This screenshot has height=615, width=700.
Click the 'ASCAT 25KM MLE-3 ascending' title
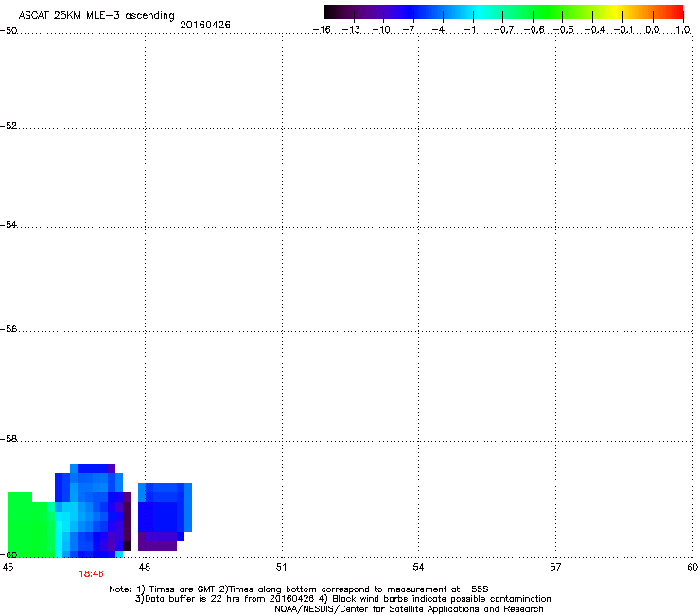coord(96,16)
